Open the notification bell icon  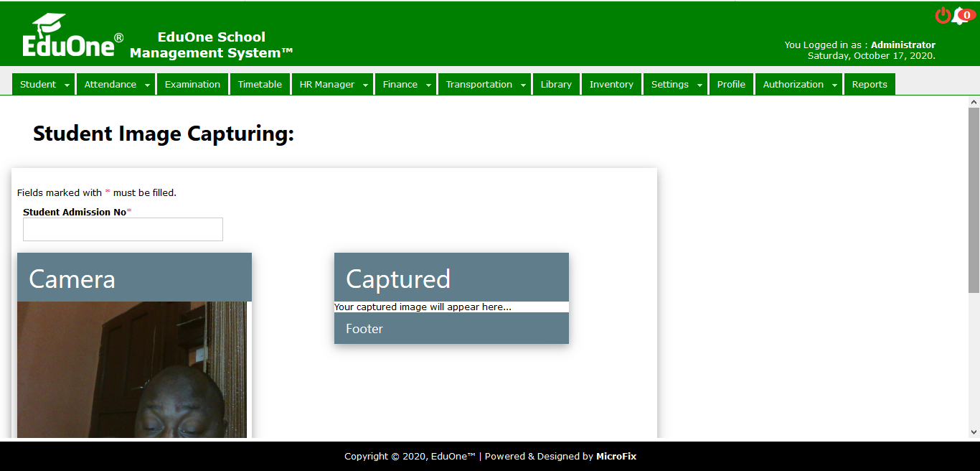tap(960, 17)
